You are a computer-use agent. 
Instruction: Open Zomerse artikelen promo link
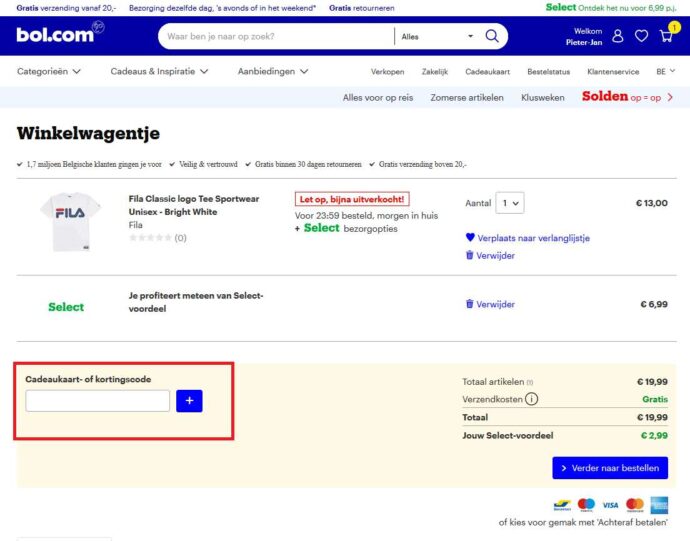click(x=467, y=98)
